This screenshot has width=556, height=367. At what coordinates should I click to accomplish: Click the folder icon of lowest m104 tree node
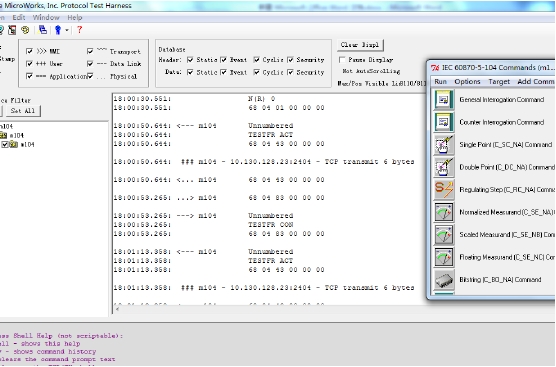tap(13, 144)
